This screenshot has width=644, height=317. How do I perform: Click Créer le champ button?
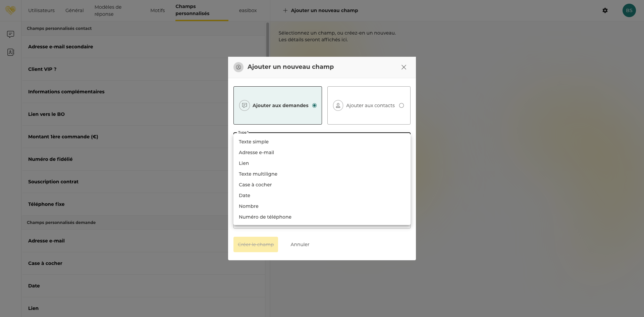click(x=256, y=244)
